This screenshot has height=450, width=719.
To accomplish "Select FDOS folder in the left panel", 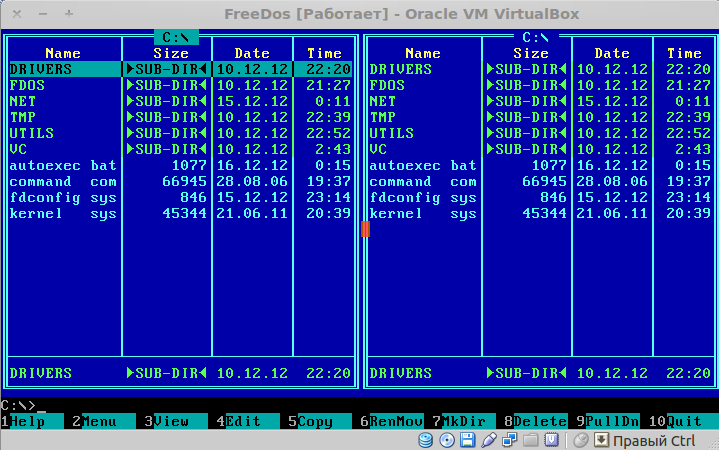I will tap(181, 85).
